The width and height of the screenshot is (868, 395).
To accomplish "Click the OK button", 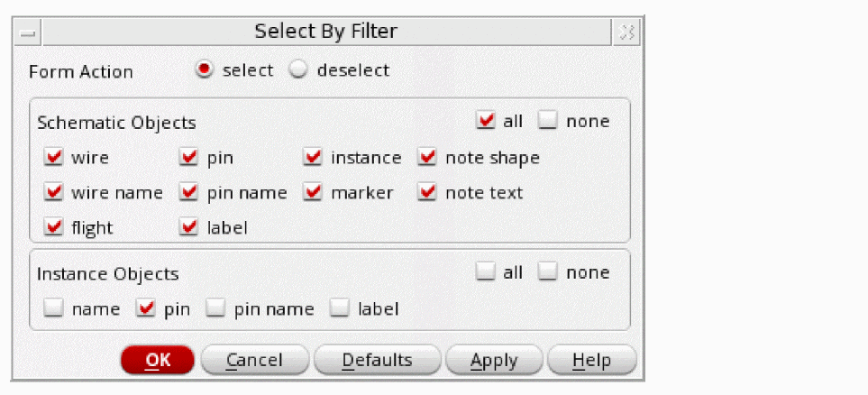I will [x=158, y=360].
